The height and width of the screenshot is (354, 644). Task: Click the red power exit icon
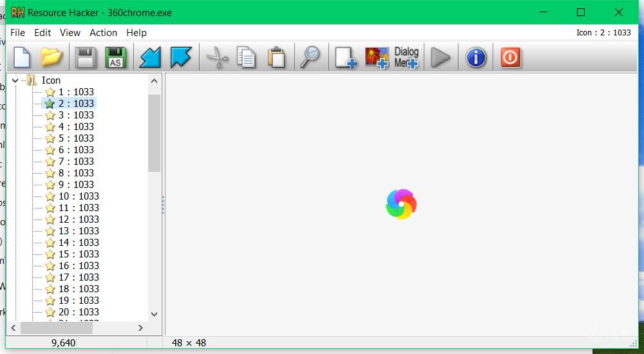pos(511,57)
